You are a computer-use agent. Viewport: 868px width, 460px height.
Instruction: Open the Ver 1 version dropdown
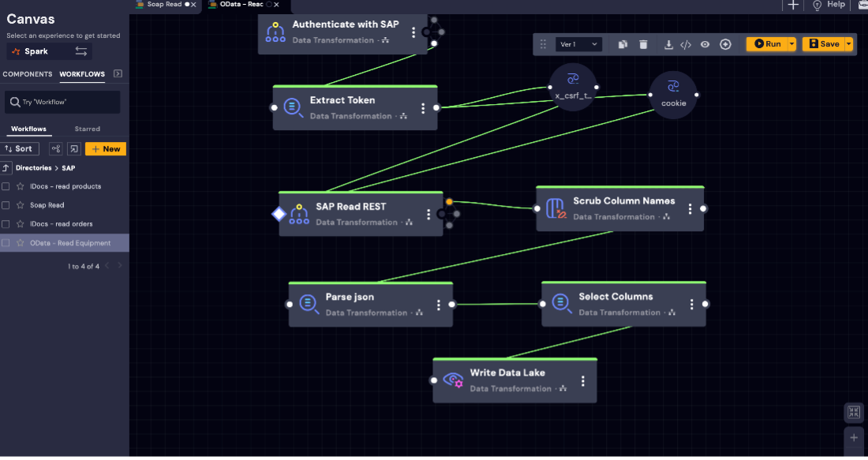(578, 44)
